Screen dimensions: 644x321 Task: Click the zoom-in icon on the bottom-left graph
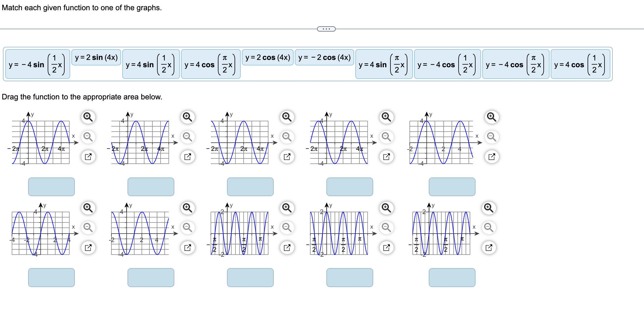coord(88,208)
